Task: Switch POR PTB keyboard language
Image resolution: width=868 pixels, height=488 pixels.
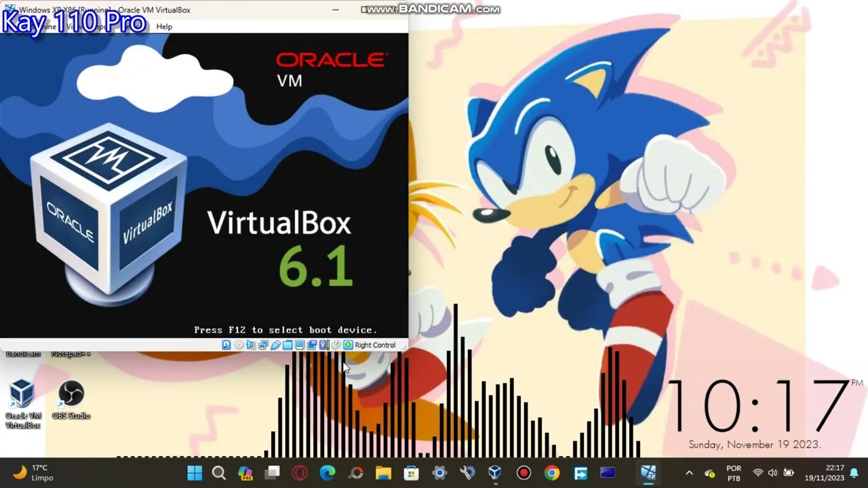Action: pos(734,473)
